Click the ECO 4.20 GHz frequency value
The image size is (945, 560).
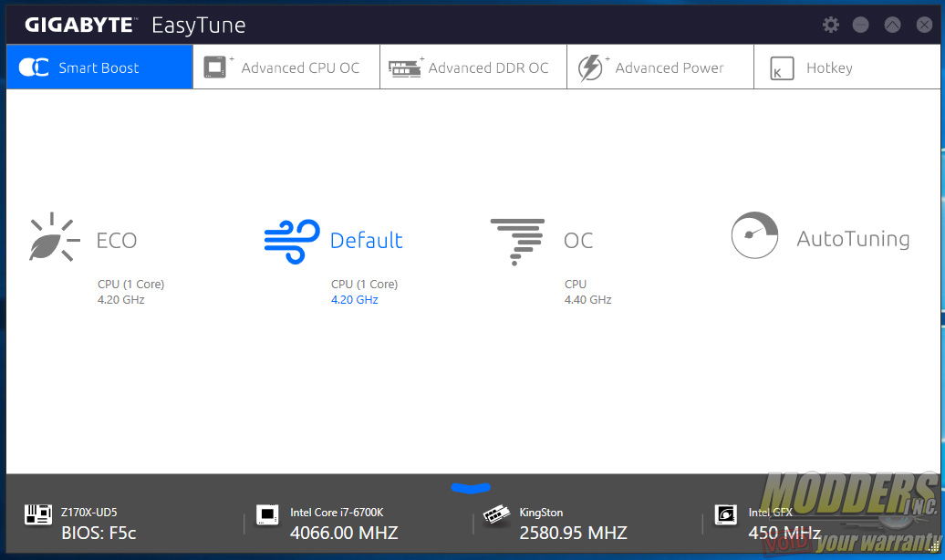pos(121,299)
